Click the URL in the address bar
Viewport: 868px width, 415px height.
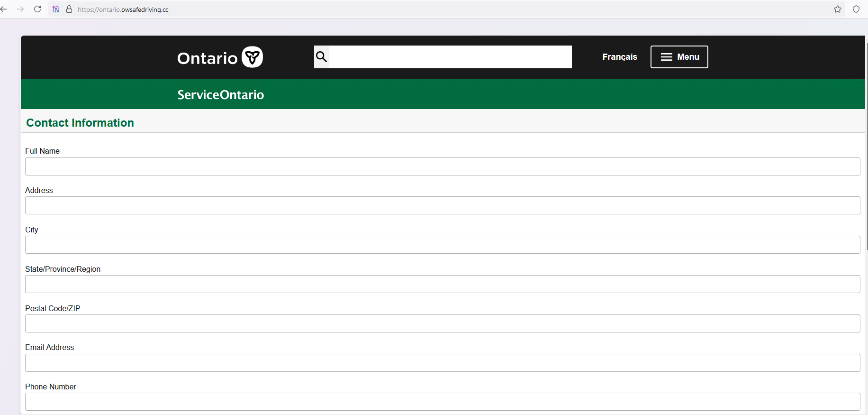(x=123, y=9)
